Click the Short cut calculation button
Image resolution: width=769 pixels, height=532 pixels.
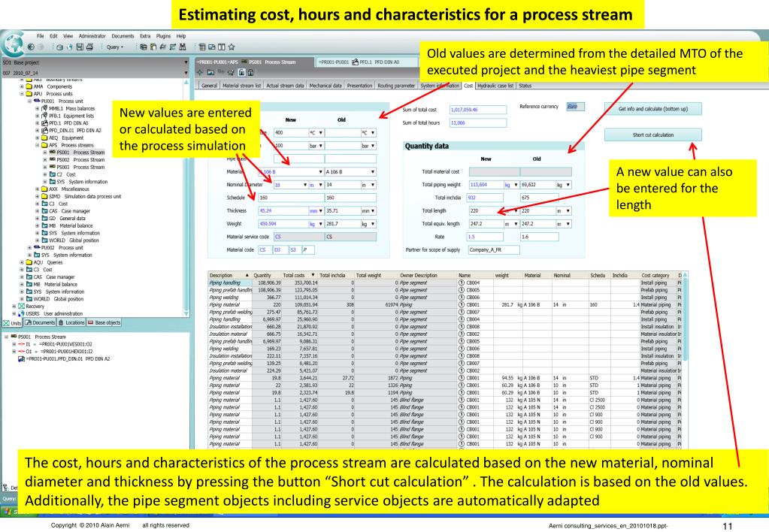click(x=652, y=135)
